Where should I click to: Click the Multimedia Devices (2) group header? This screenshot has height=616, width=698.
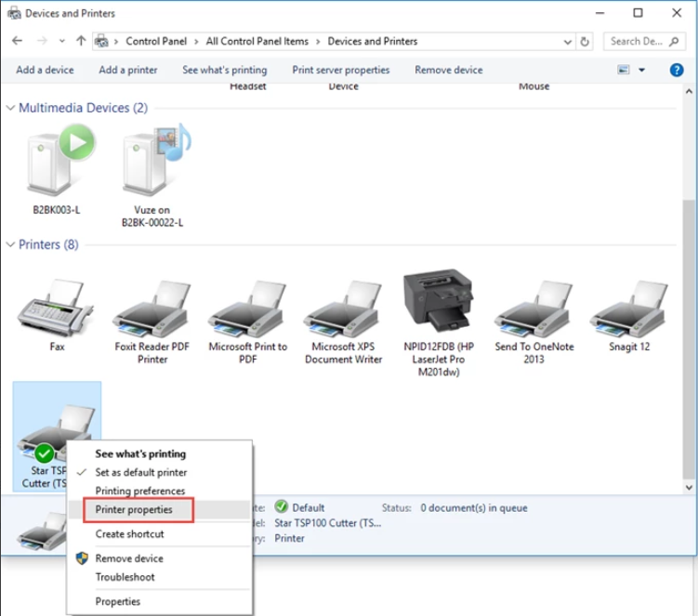click(83, 108)
